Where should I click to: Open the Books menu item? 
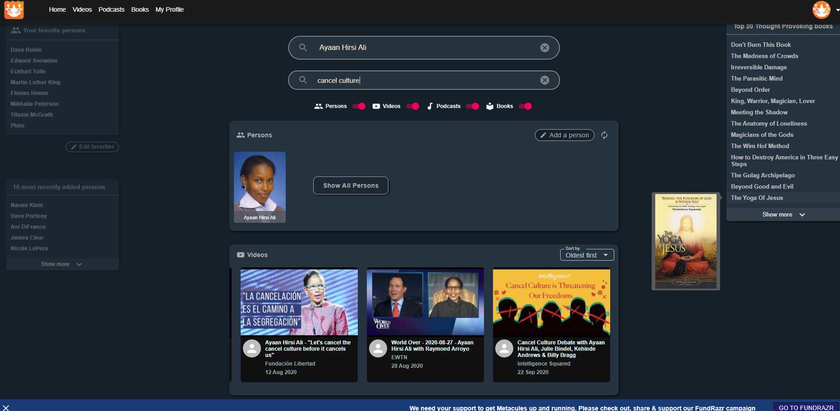click(x=140, y=10)
